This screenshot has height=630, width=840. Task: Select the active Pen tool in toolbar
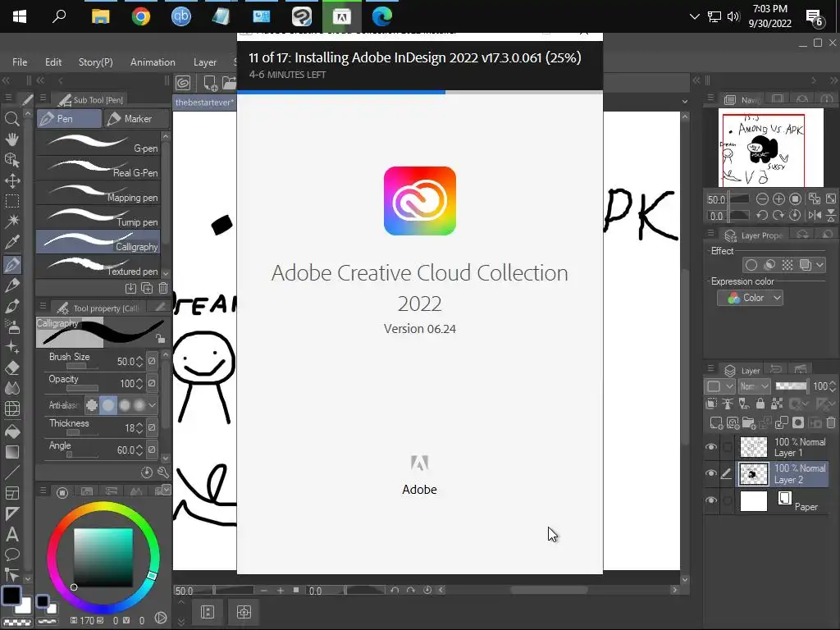pyautogui.click(x=11, y=264)
